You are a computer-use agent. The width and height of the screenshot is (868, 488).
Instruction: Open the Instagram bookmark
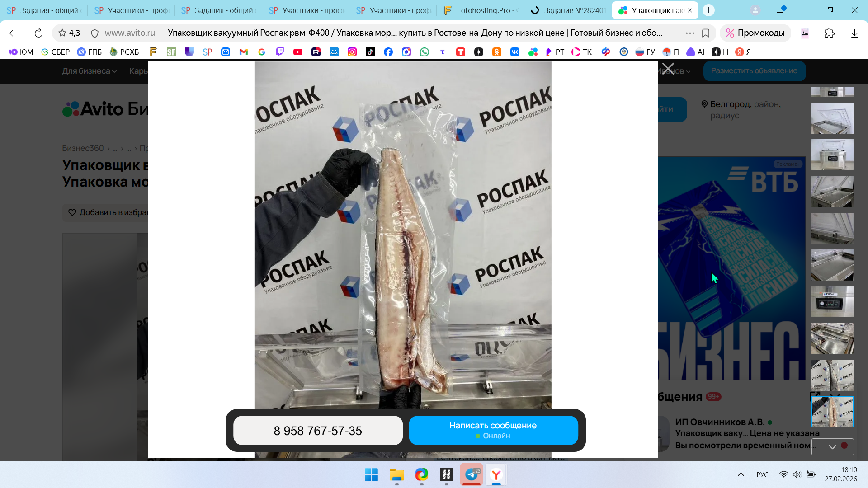pos(352,52)
